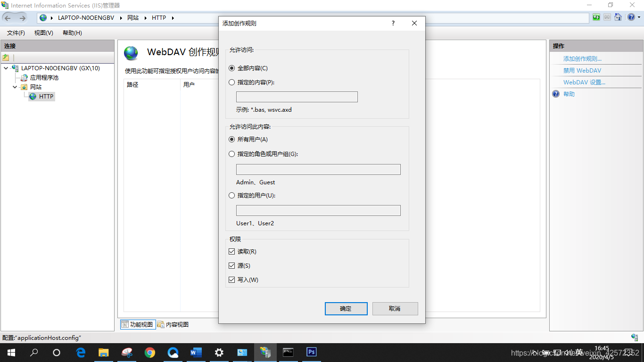The width and height of the screenshot is (644, 362).
Task: Open breadcrumb arrow after LAPTOP-N0OENGBV
Action: coord(120,18)
